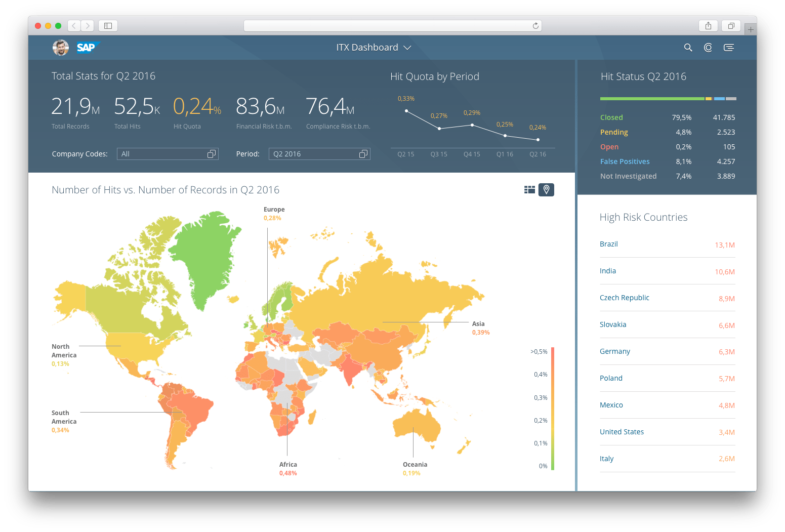Toggle the Safari sidebar button
785x532 pixels.
click(108, 25)
